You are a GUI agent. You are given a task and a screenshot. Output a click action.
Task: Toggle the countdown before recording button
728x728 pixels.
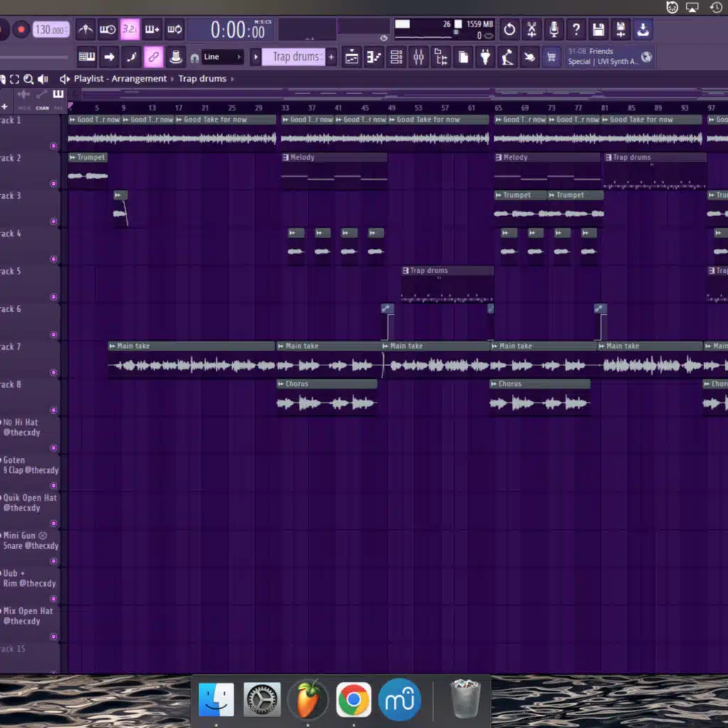tap(130, 30)
